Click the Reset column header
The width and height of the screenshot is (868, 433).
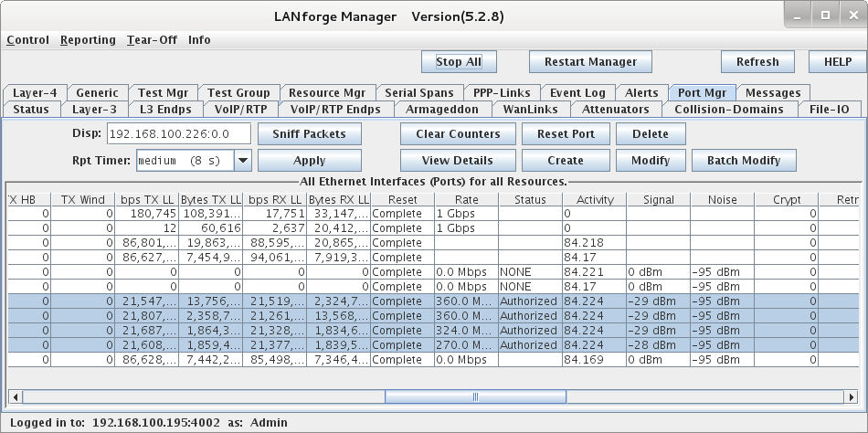tap(403, 200)
